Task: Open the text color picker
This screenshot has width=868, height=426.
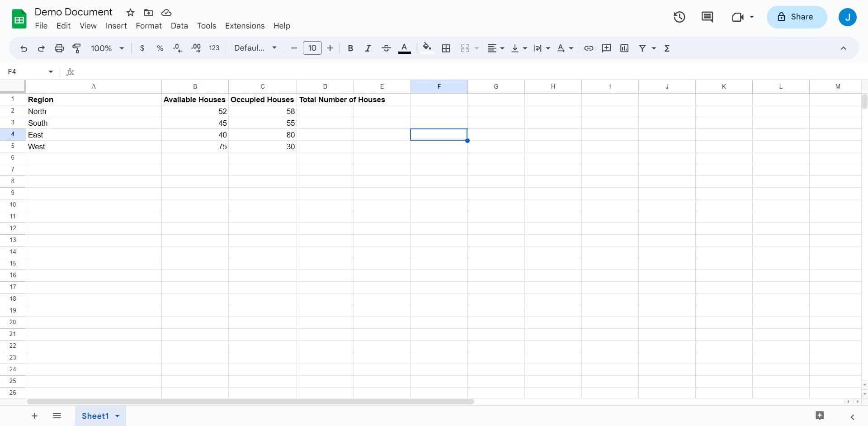Action: 404,48
